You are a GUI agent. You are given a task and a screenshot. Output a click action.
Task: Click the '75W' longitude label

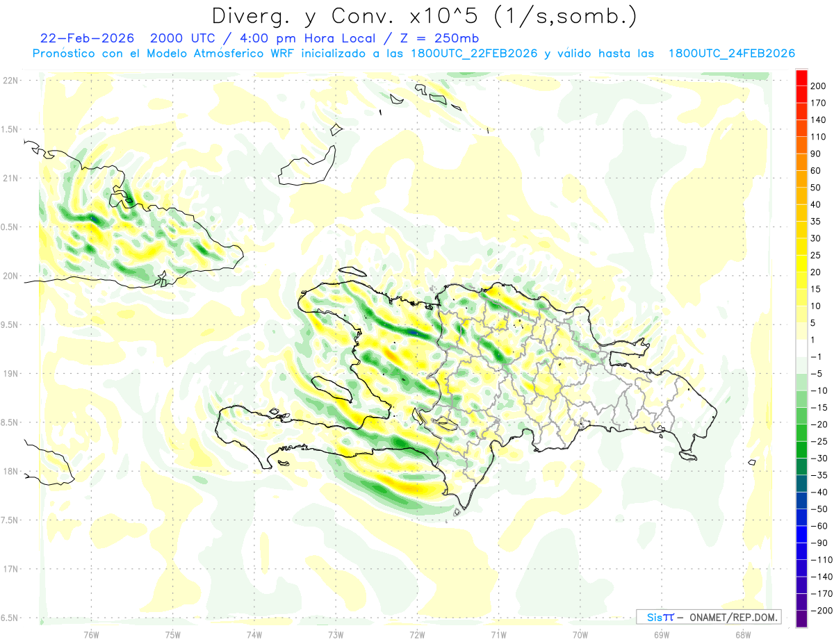[x=172, y=634]
